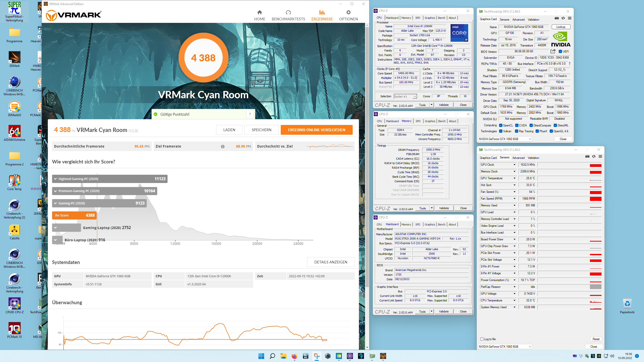Open File Explorer on taskbar

coord(283,356)
